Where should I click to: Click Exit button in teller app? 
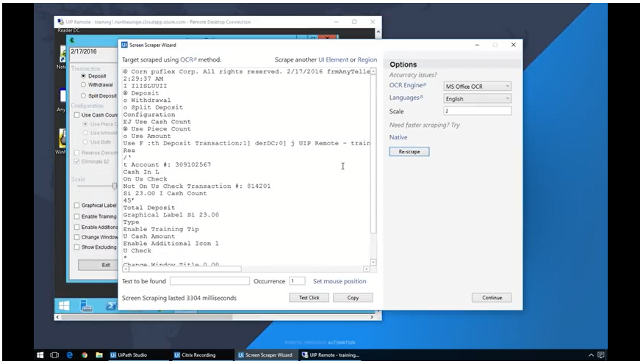point(98,265)
